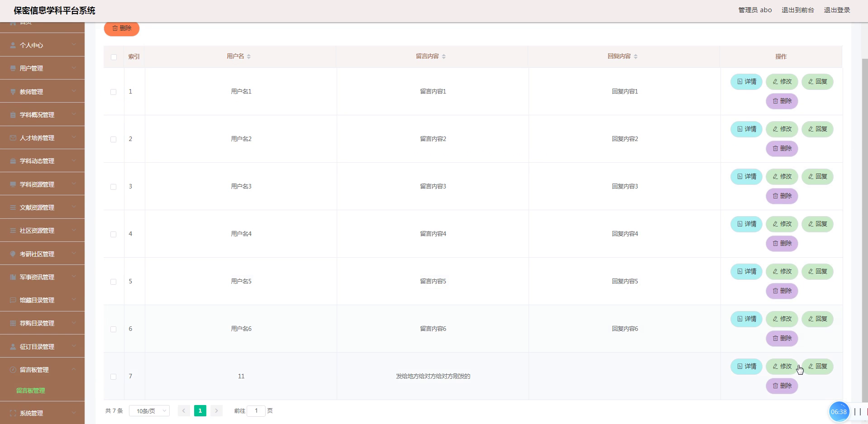Collapse the 留言板管理 menu chevron
The height and width of the screenshot is (424, 868).
pos(74,369)
